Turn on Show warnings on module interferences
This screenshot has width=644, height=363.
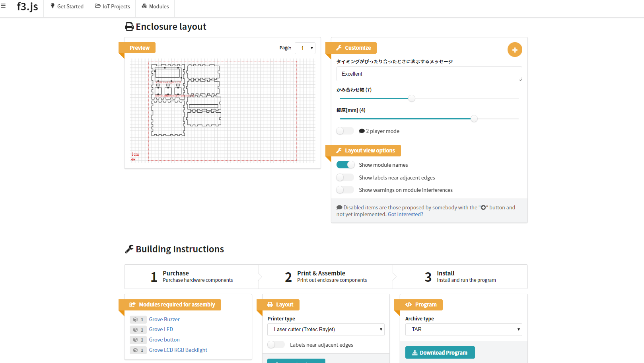pos(345,190)
